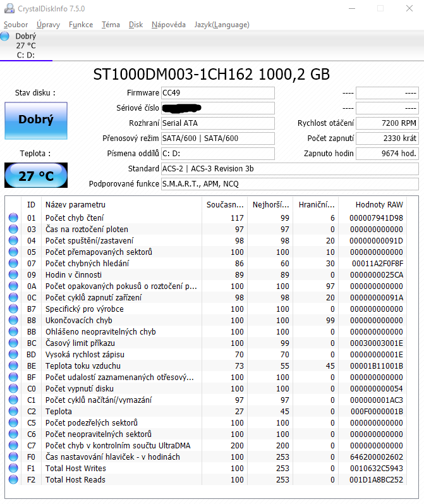Click the 2330 krát power-on count field
This screenshot has height=504, width=424.
click(387, 138)
